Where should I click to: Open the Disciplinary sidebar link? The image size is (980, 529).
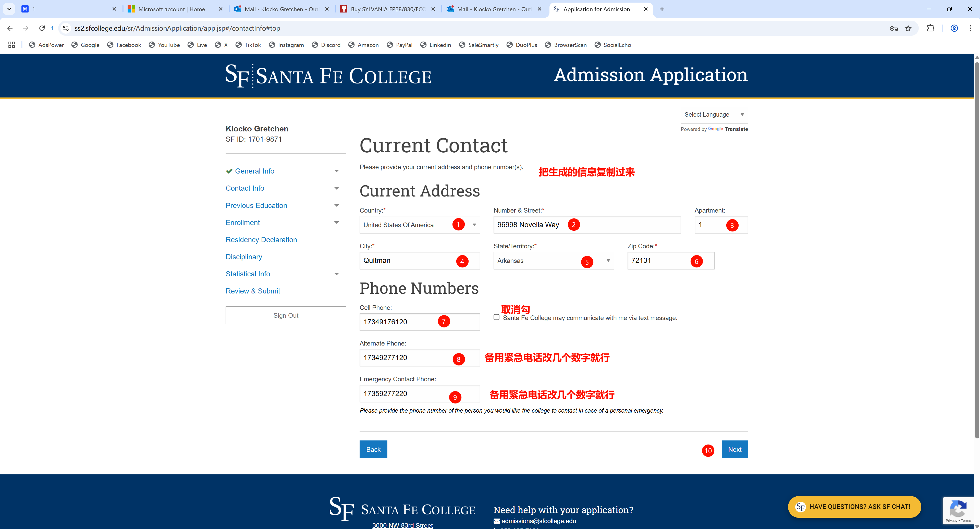point(244,257)
